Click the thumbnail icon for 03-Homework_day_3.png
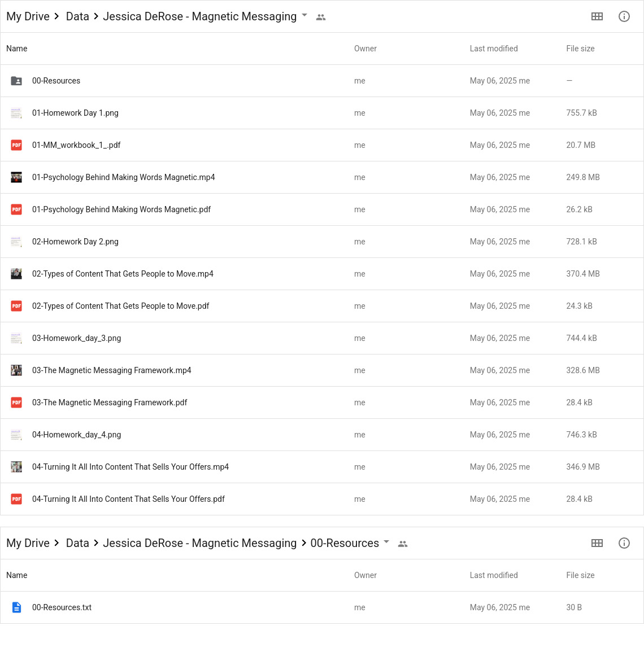Viewport: 644px width, 652px height. coord(16,338)
